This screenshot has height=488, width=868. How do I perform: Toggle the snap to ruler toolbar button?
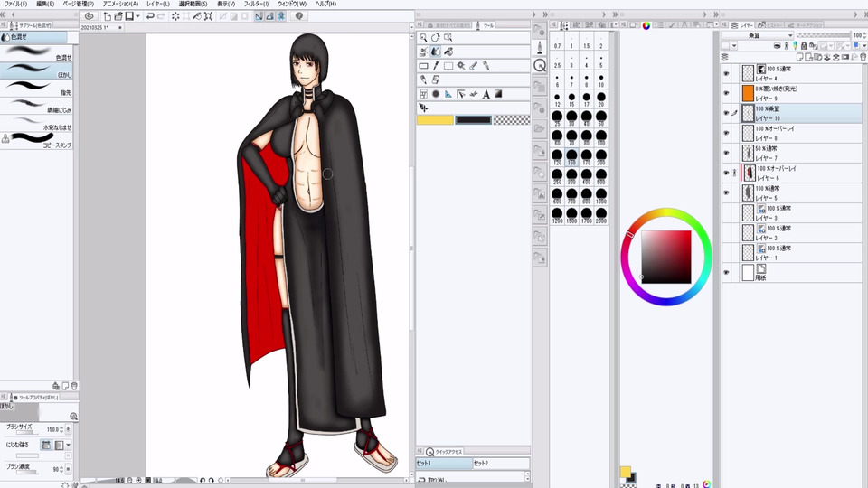259,16
